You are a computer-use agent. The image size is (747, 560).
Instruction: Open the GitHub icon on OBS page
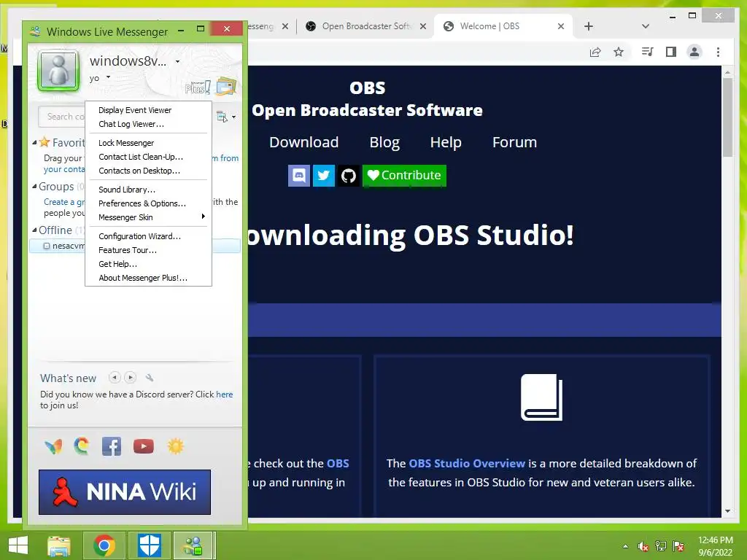(x=348, y=176)
